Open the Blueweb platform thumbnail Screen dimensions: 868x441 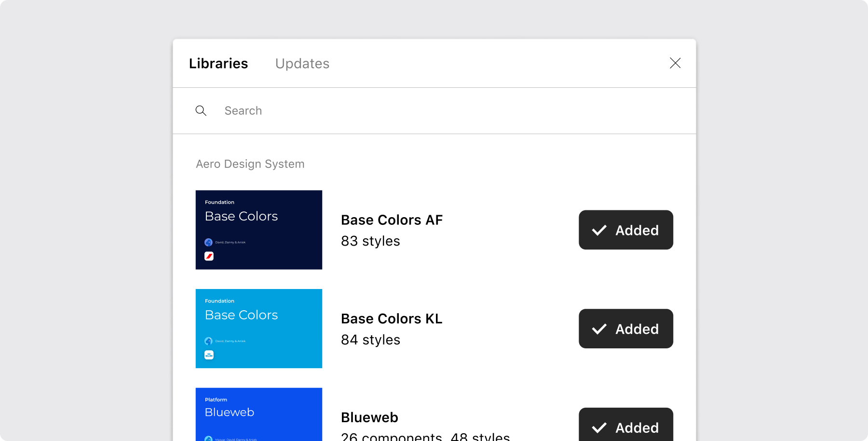pos(259,415)
